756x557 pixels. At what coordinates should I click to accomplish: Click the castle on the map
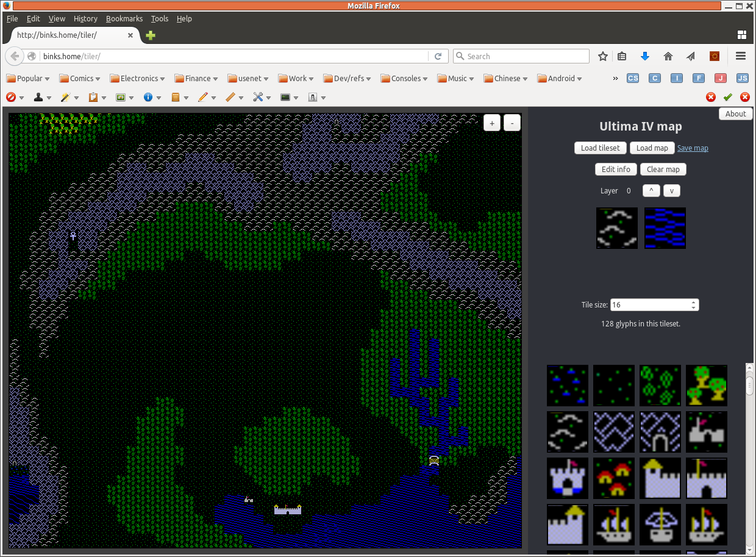pyautogui.click(x=288, y=510)
